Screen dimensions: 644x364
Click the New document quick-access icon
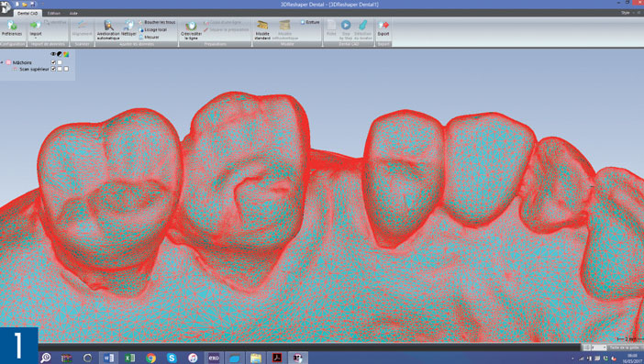[17, 4]
